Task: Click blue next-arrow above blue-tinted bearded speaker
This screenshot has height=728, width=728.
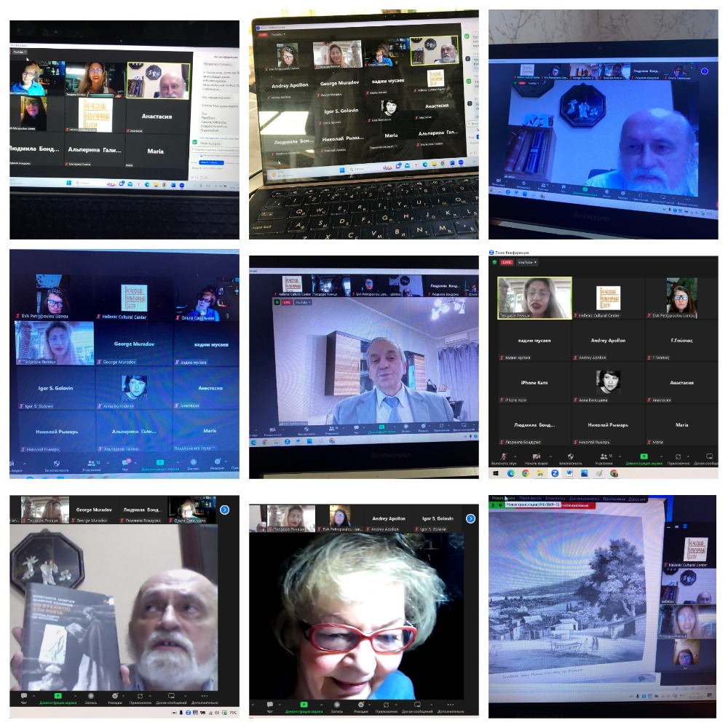Action: click(x=704, y=71)
